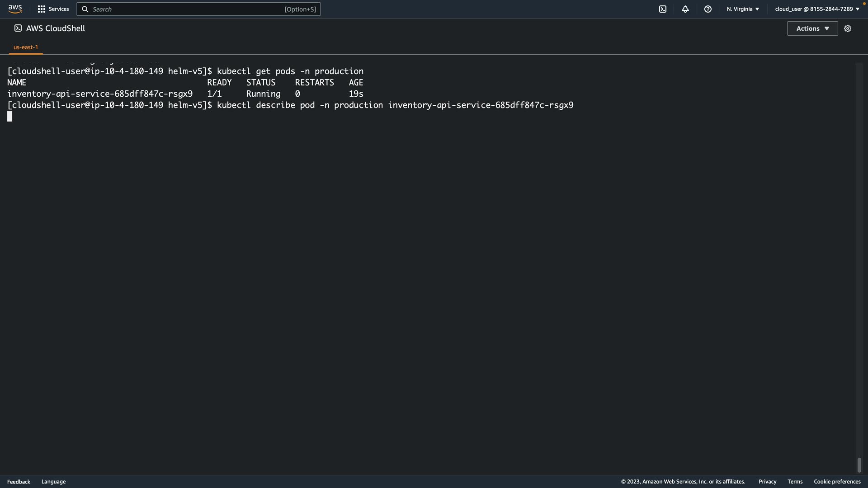Screen dimensions: 868x488
Task: Open CloudShell settings gear icon
Action: (847, 28)
